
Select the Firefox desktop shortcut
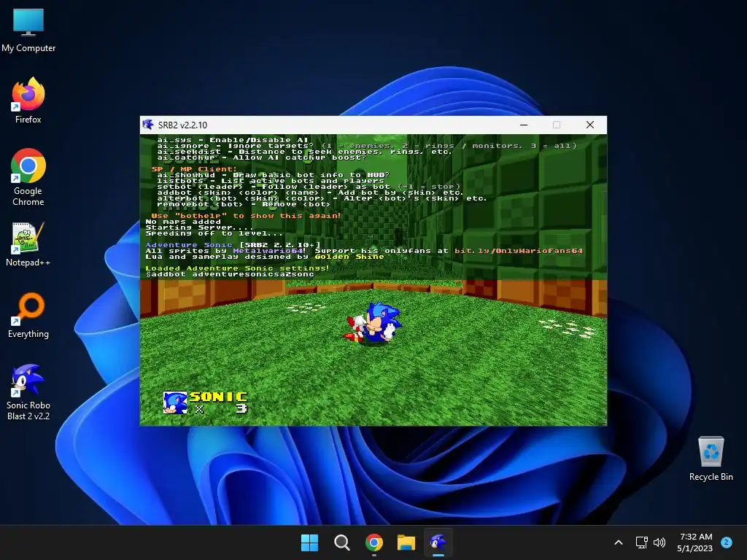[x=28, y=101]
